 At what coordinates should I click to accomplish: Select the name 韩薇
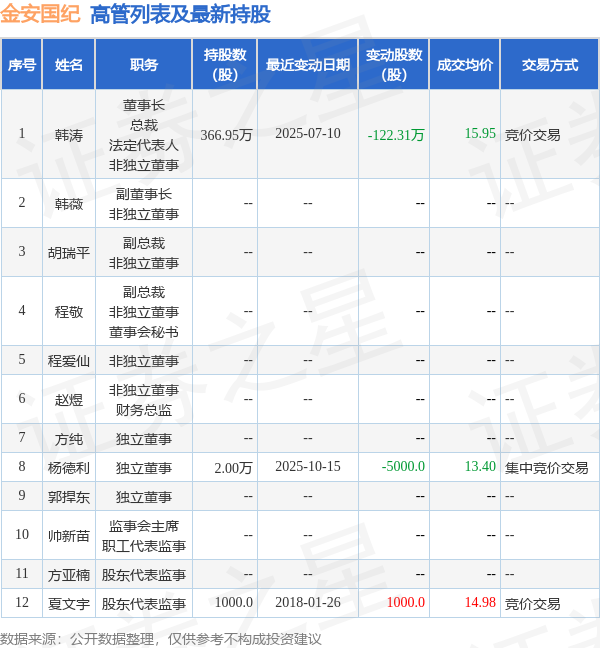click(x=69, y=204)
